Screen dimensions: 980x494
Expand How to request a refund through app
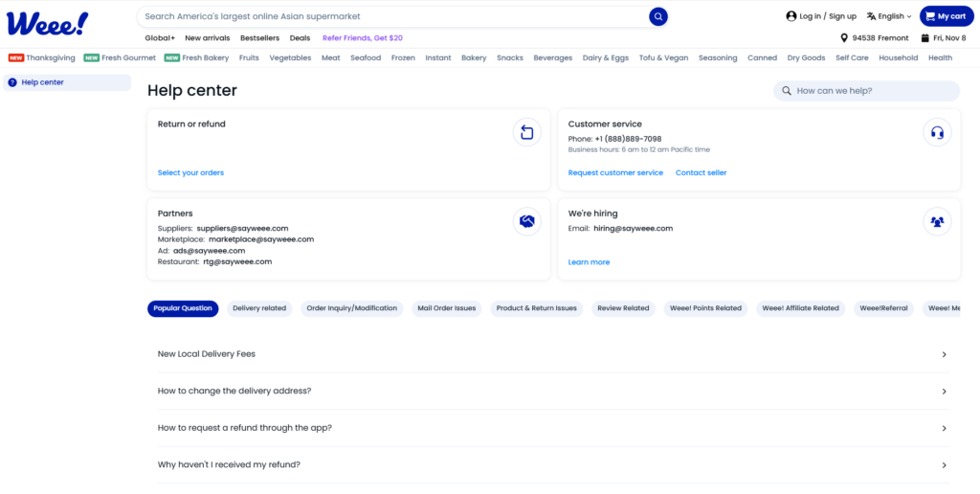point(554,428)
